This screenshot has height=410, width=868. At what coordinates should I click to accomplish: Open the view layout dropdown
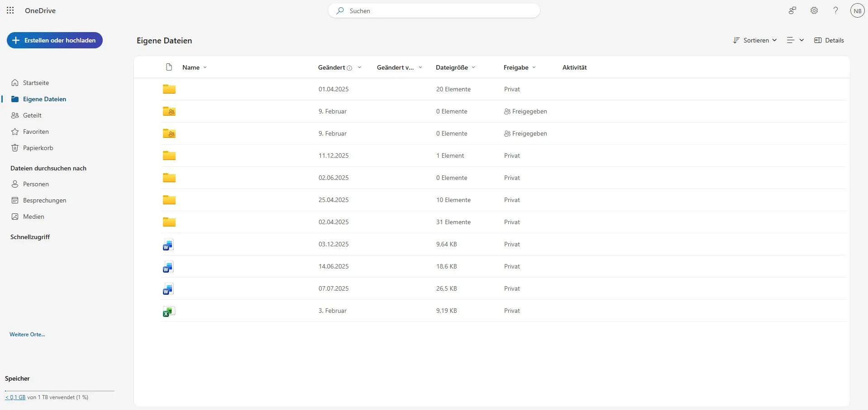point(794,40)
